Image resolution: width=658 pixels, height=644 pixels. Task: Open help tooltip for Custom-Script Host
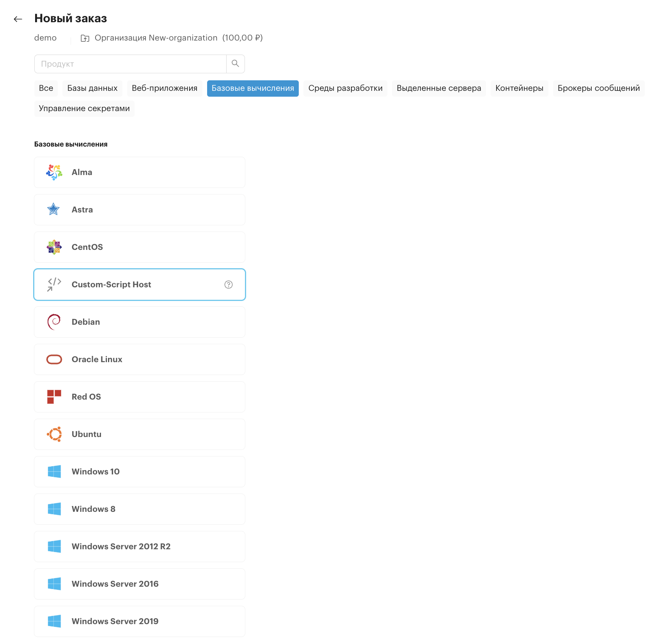(229, 285)
